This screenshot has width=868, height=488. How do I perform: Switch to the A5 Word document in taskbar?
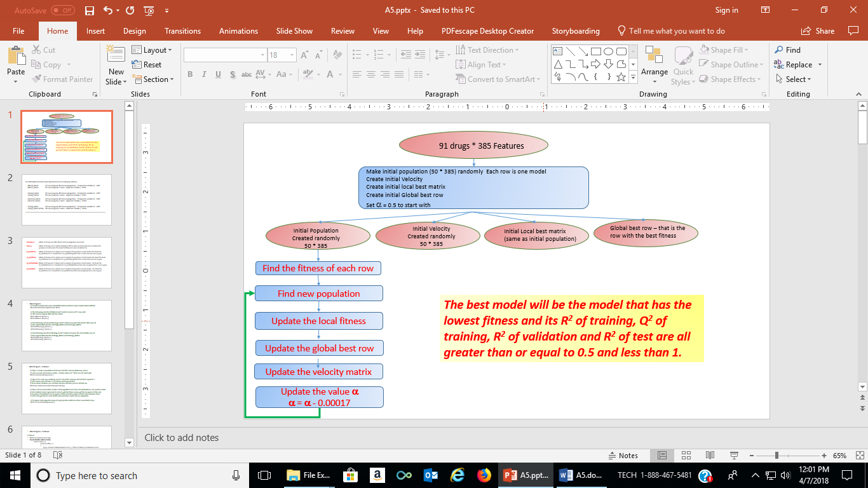pos(582,475)
